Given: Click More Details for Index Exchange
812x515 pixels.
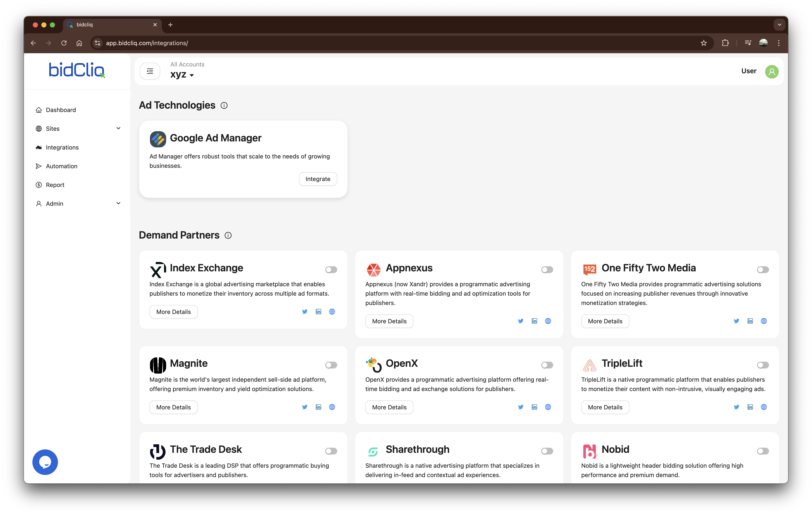Looking at the screenshot, I should (173, 312).
